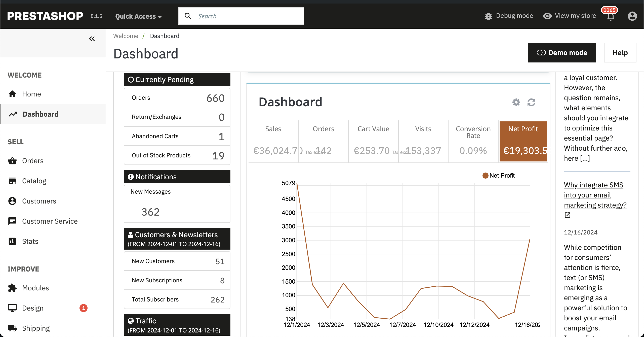The image size is (644, 337).
Task: Toggle the Net Profit legend dot
Action: (x=485, y=176)
